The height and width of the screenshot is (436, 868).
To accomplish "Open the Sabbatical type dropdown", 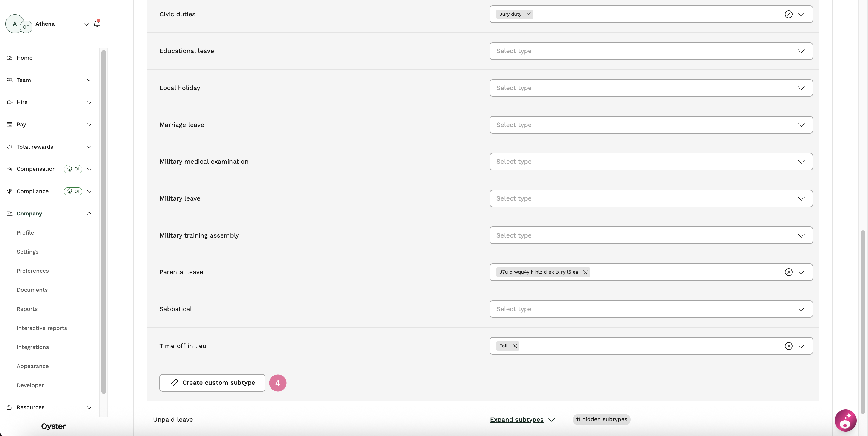I will [x=651, y=309].
